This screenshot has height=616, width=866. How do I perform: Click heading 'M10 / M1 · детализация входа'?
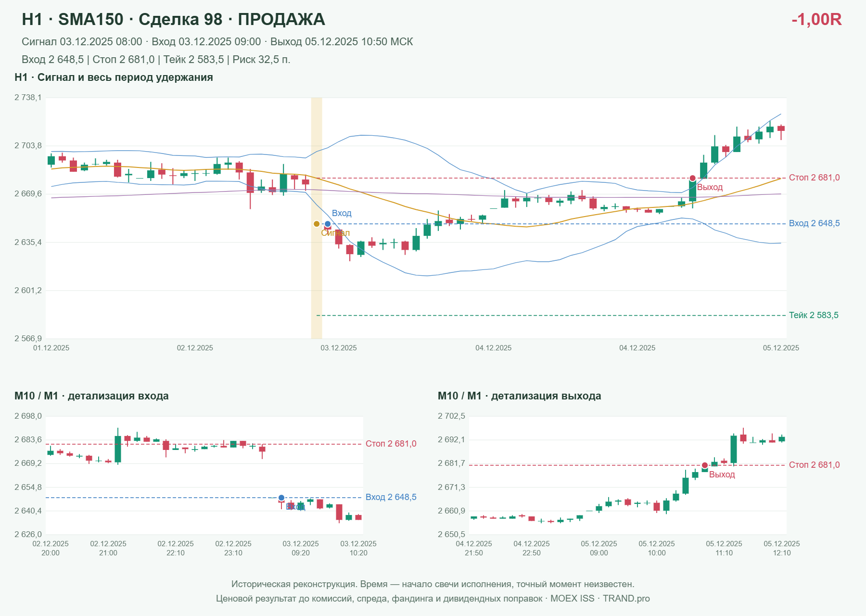(x=91, y=396)
